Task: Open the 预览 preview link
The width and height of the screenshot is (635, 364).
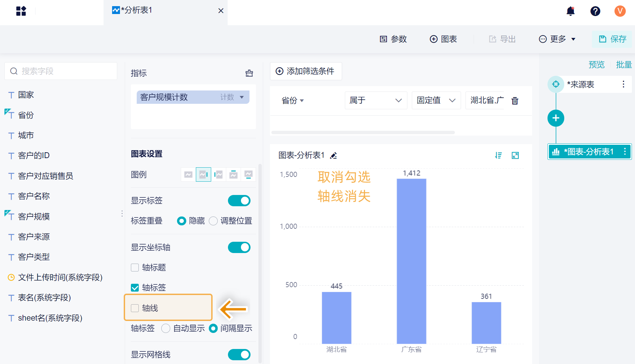Action: 596,65
